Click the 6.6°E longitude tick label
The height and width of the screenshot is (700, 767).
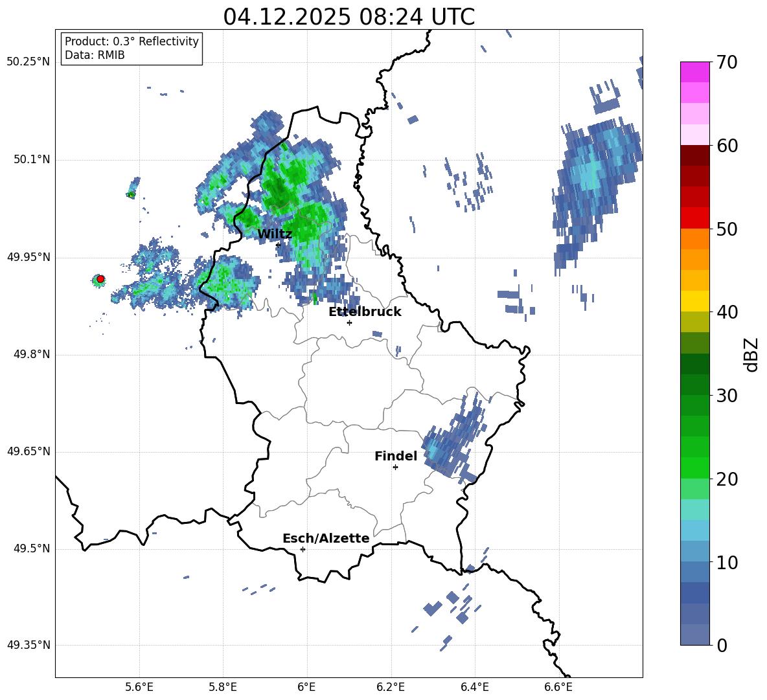coord(558,688)
